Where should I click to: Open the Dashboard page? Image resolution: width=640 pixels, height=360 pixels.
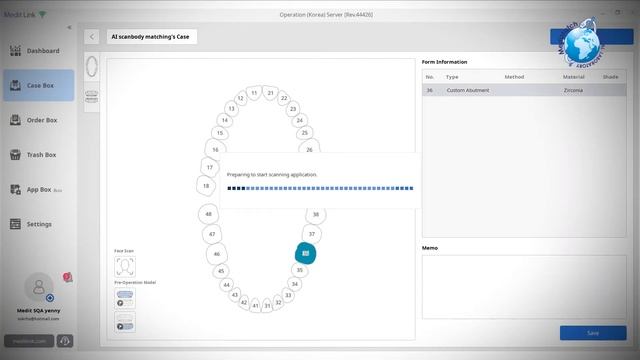(39, 51)
